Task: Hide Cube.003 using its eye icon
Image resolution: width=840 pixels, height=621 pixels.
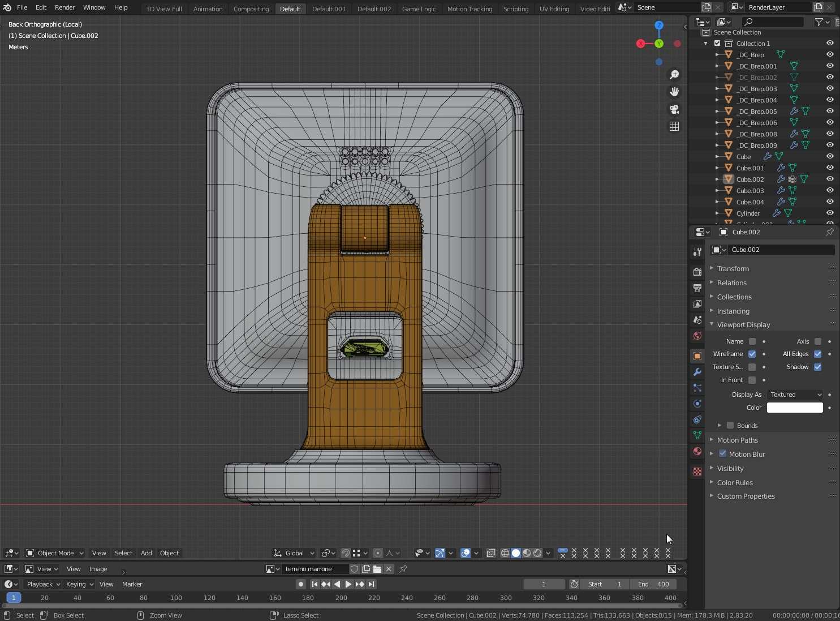Action: point(829,190)
